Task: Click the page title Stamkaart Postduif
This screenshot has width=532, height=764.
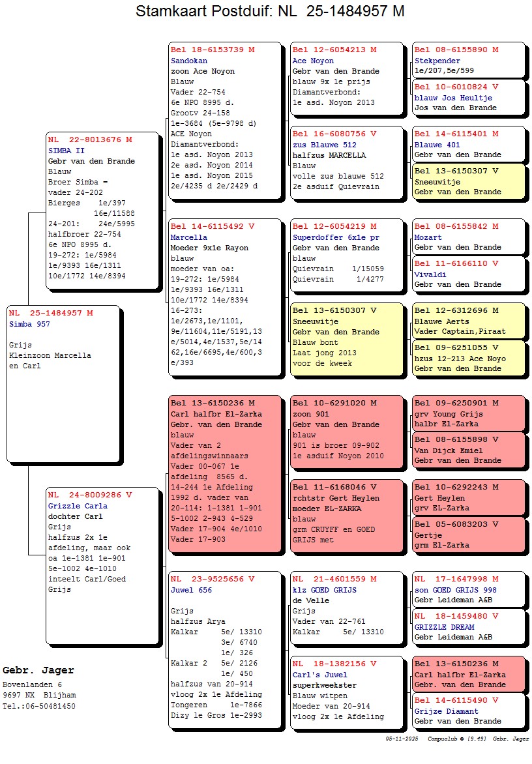Action: click(270, 11)
